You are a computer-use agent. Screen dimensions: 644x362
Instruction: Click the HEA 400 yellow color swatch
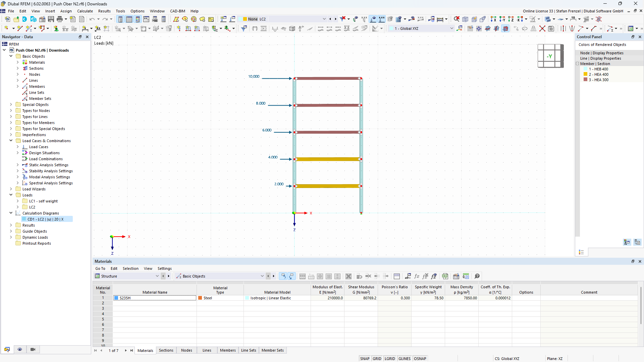click(x=586, y=74)
